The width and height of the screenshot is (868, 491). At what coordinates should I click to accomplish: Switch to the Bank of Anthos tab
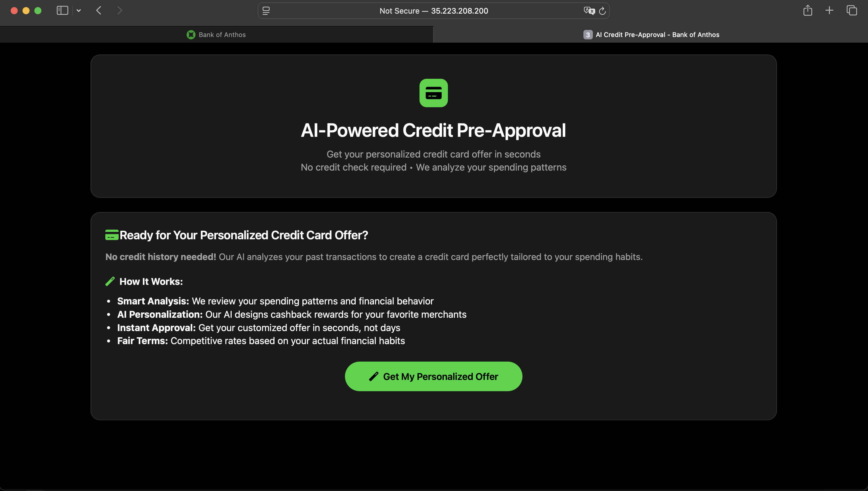pyautogui.click(x=216, y=34)
